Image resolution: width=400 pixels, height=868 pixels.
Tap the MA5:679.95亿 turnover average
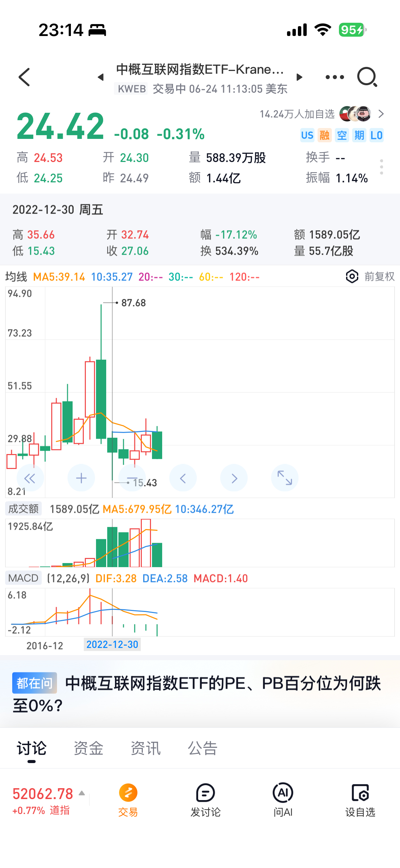pos(137,509)
